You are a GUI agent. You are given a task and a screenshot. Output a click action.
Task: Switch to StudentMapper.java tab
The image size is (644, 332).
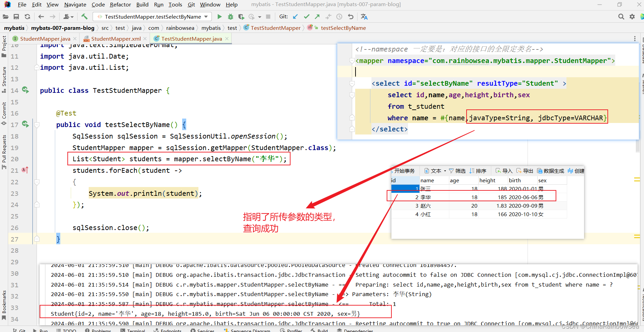tap(45, 39)
